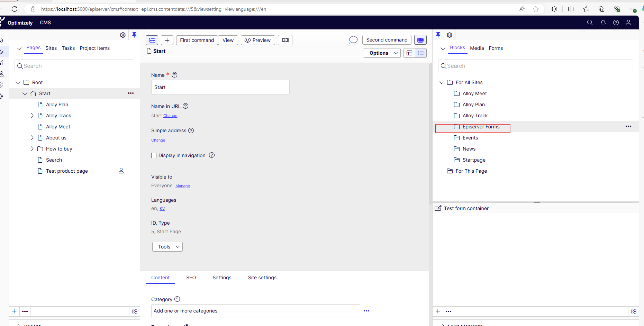Toggle the assets pane folder icon
Screen dimensions: 644x326
click(x=420, y=40)
